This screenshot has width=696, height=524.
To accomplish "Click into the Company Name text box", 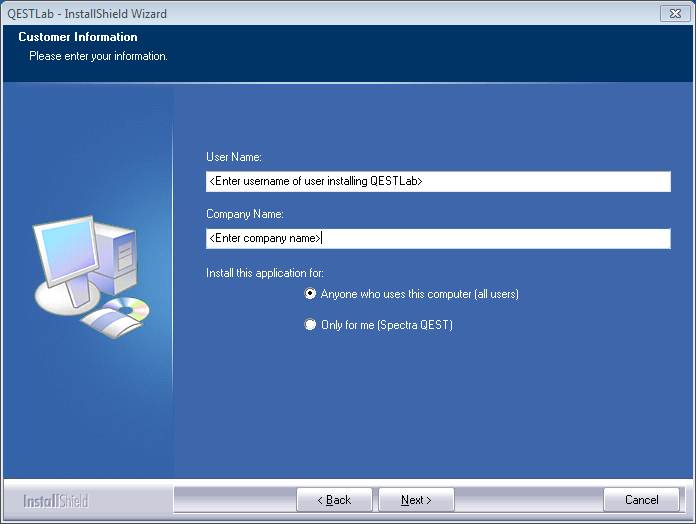I will [x=438, y=239].
